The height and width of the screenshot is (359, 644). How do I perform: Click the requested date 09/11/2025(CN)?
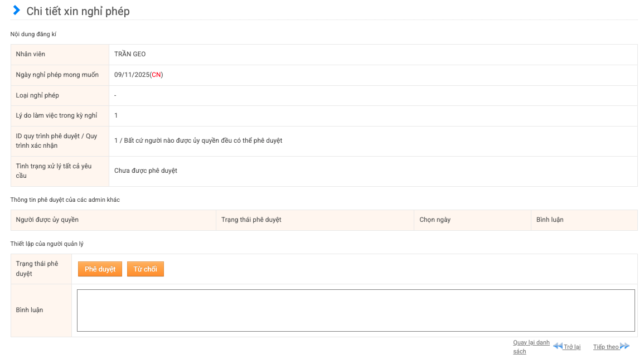138,75
